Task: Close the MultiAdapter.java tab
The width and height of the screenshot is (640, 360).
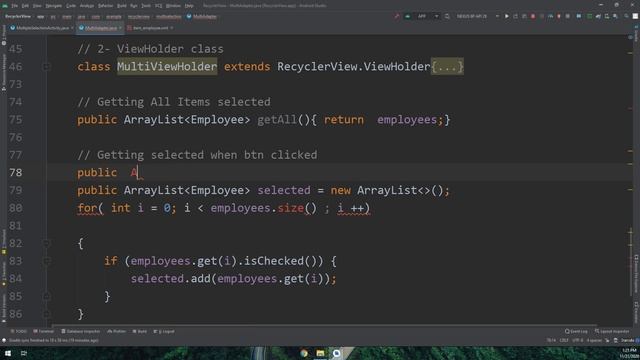Action: click(x=120, y=28)
